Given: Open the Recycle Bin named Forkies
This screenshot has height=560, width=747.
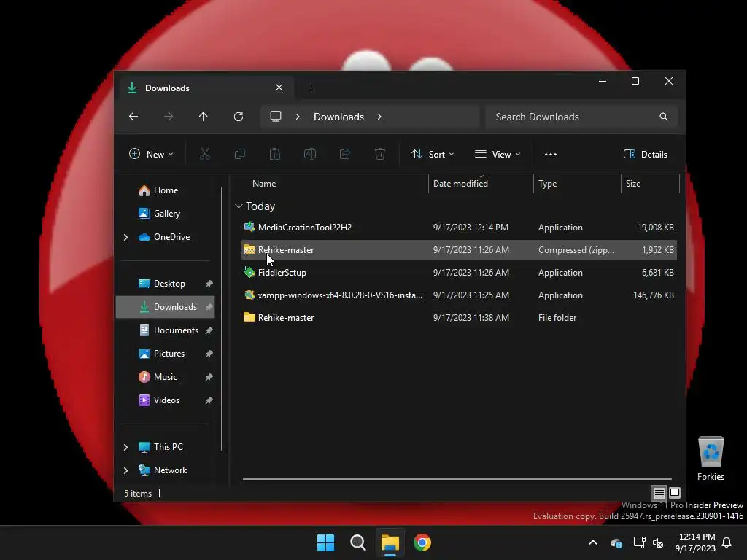Looking at the screenshot, I should tap(711, 459).
